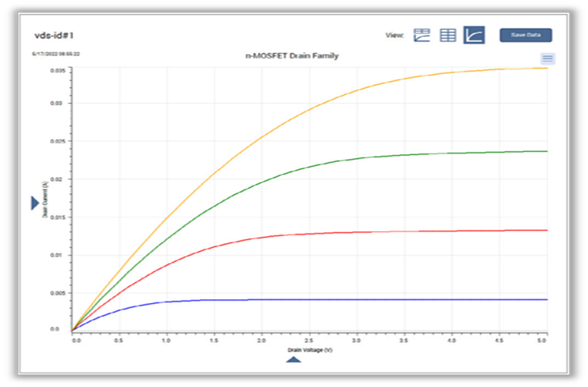This screenshot has width=588, height=387.
Task: Select the table-only data view icon
Action: [x=448, y=35]
